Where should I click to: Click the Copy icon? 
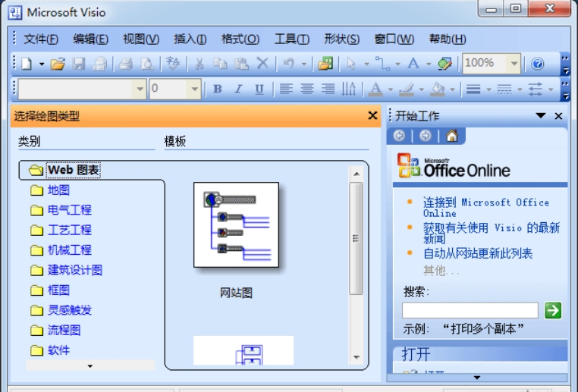point(221,64)
